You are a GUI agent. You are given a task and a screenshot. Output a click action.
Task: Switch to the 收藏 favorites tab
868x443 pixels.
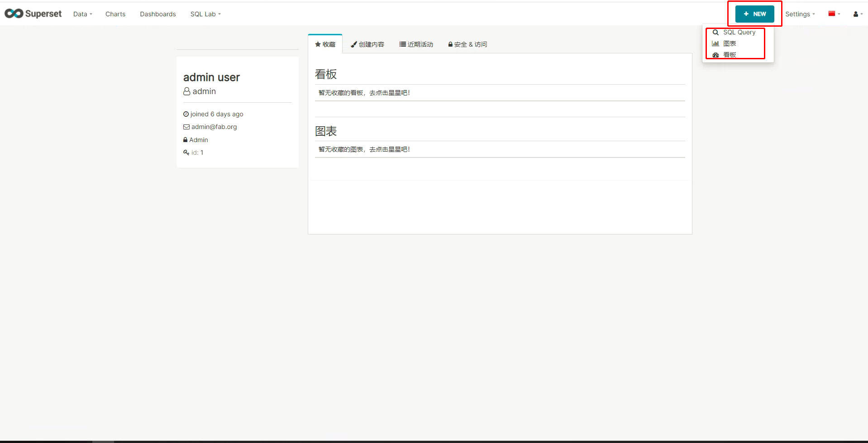coord(325,44)
